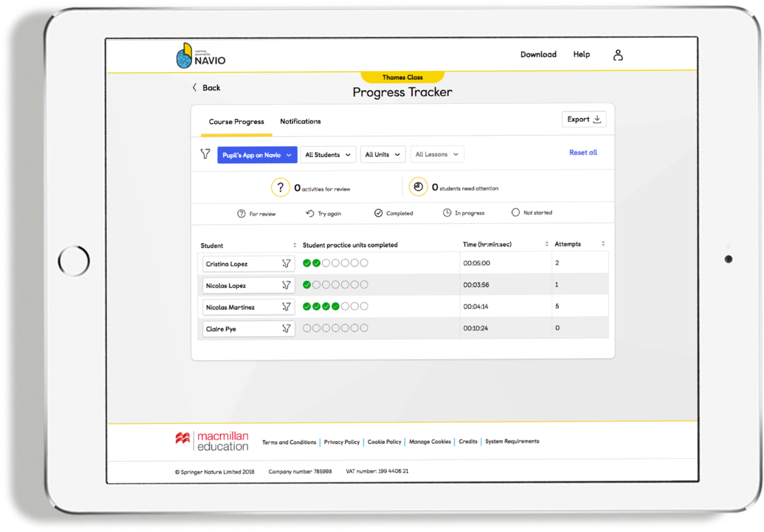Click the back chevron above Progress Tracker
Image resolution: width=764 pixels, height=532 pixels.
pyautogui.click(x=195, y=87)
